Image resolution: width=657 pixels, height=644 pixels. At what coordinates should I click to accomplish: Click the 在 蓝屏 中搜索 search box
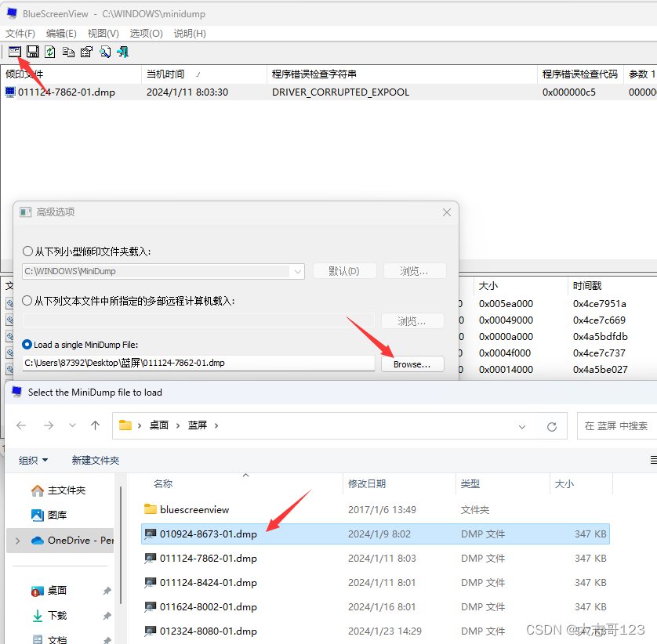(617, 426)
